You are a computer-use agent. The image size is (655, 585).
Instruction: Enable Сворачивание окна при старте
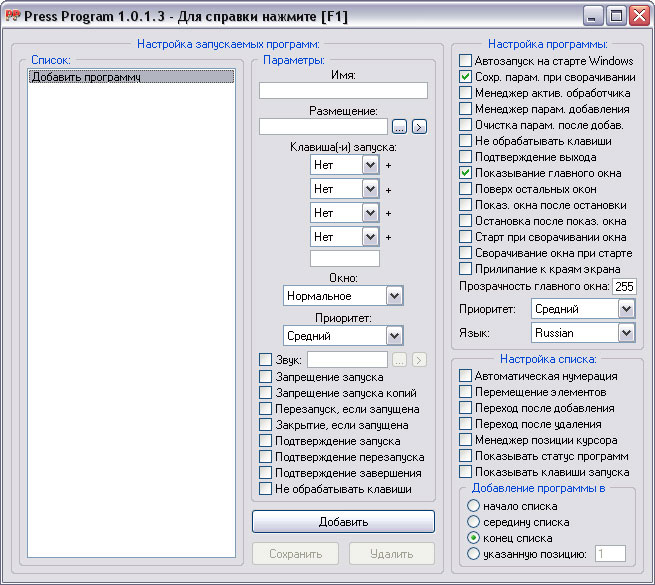coord(465,253)
